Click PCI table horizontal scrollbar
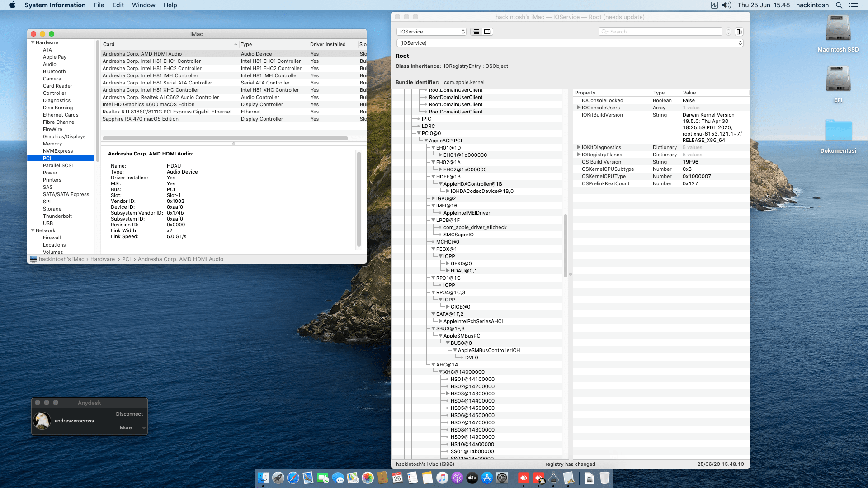This screenshot has height=488, width=868. point(225,138)
